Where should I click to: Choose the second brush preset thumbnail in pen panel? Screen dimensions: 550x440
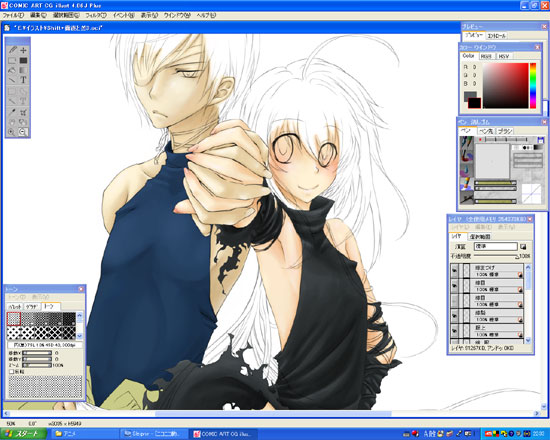(467, 156)
